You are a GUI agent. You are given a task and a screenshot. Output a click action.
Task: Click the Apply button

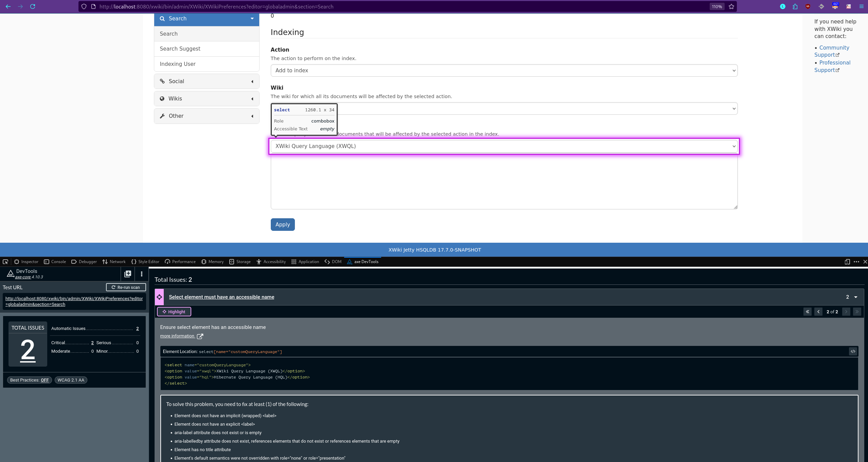pos(282,224)
